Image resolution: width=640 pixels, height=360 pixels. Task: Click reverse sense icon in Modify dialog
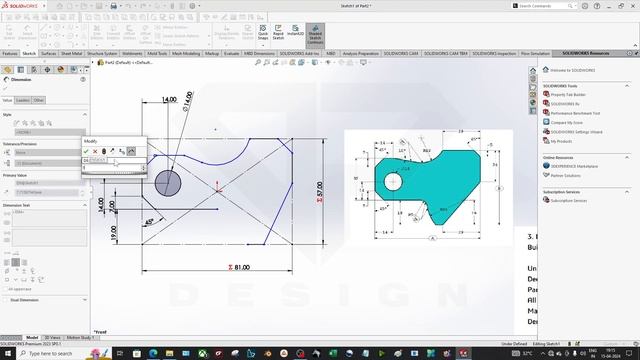[113, 151]
